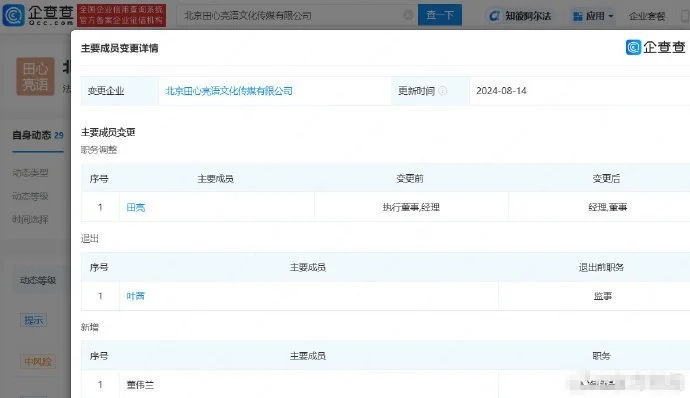
Task: Click the 中风险 level tag
Action: click(38, 361)
